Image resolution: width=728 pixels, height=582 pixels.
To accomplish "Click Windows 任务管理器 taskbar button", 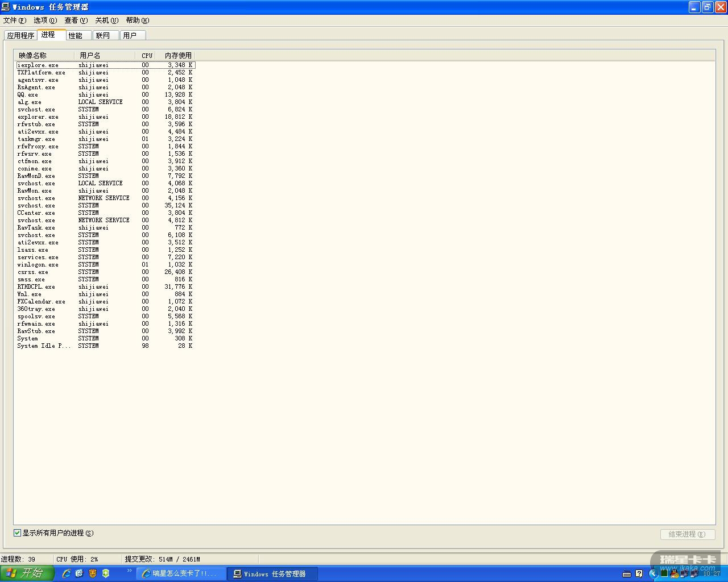I will (x=272, y=574).
